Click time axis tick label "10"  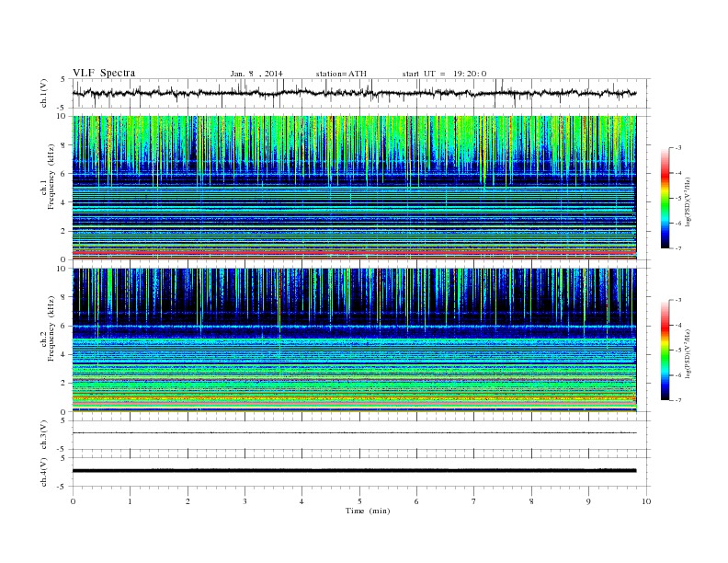tap(646, 501)
